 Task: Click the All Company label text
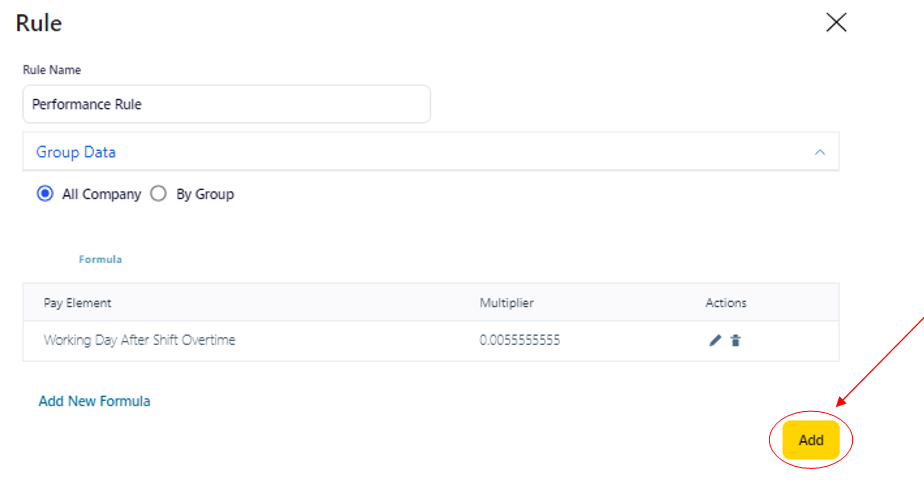101,194
